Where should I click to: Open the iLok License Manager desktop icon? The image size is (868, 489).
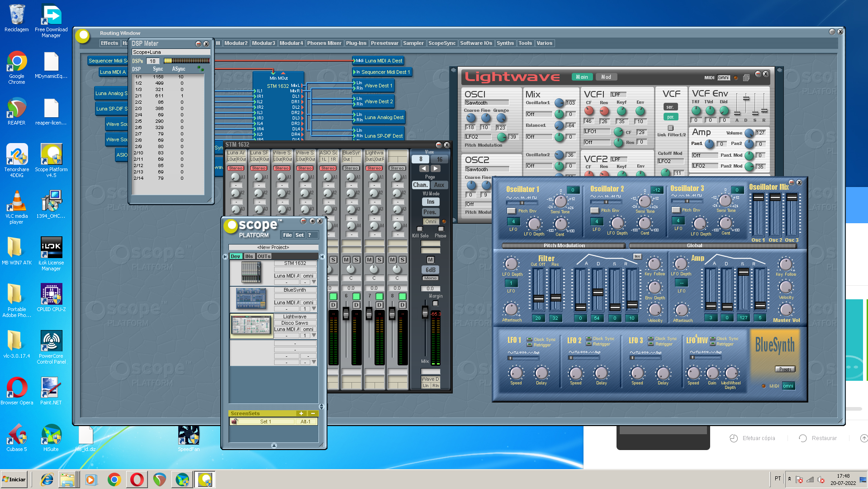[x=51, y=254]
